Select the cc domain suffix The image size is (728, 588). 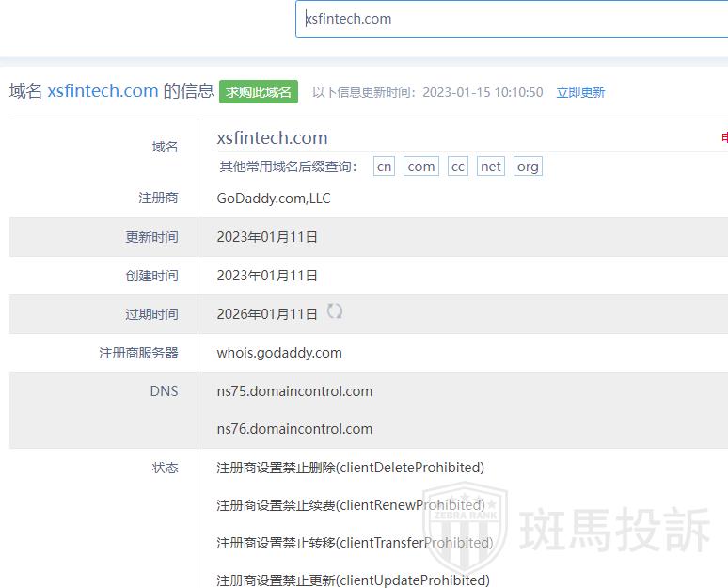(x=458, y=167)
